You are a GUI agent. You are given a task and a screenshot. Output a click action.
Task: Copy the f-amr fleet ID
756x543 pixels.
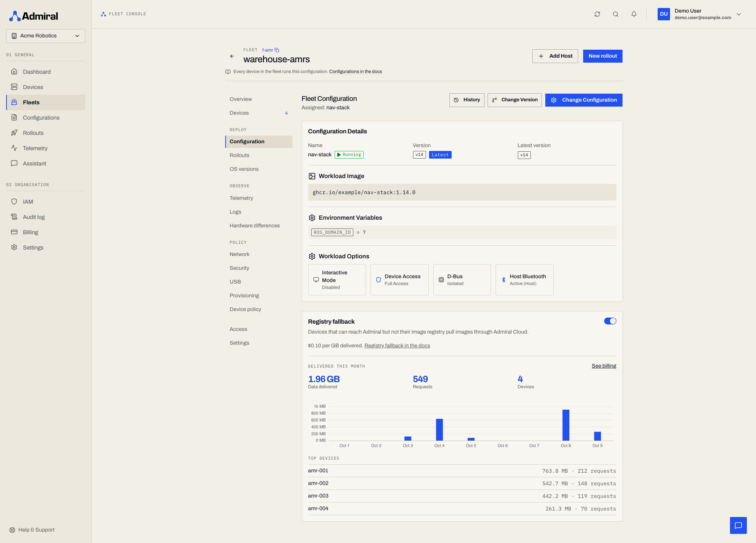pyautogui.click(x=277, y=50)
